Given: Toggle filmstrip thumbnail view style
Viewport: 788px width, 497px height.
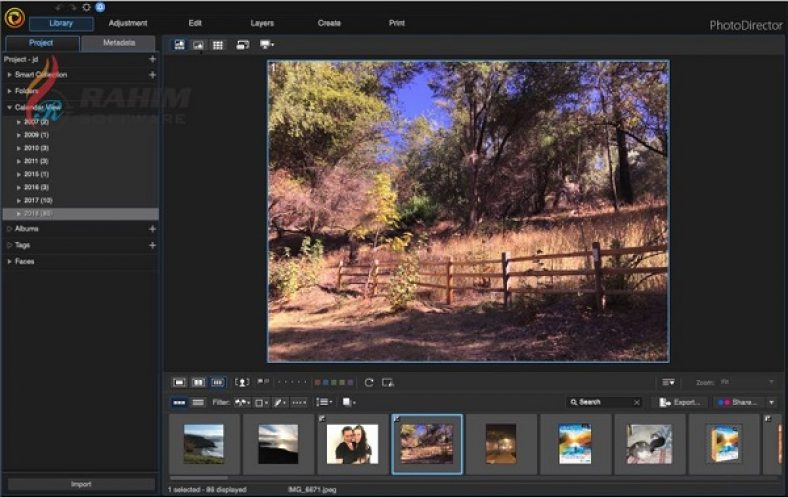Looking at the screenshot, I should coord(179,402).
